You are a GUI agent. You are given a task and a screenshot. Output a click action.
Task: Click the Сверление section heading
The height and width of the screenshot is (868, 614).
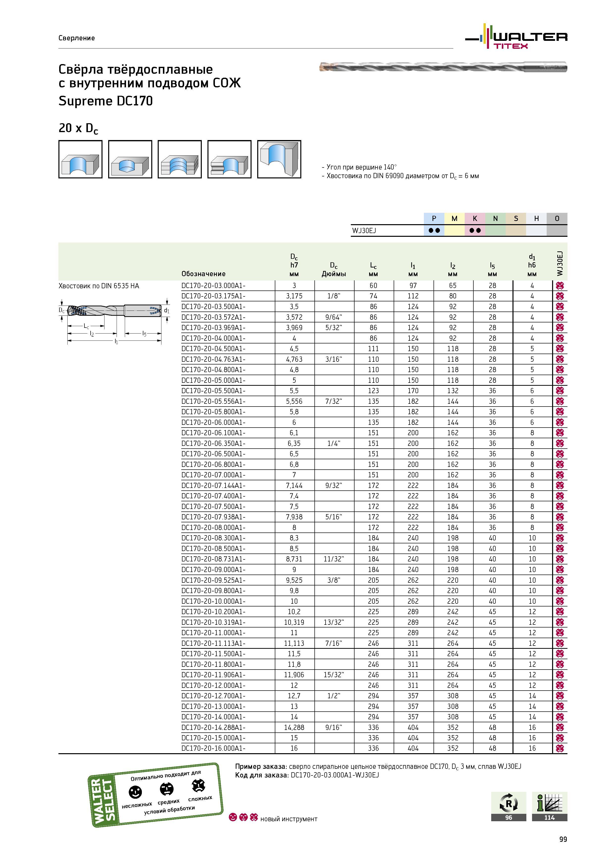coord(77,38)
